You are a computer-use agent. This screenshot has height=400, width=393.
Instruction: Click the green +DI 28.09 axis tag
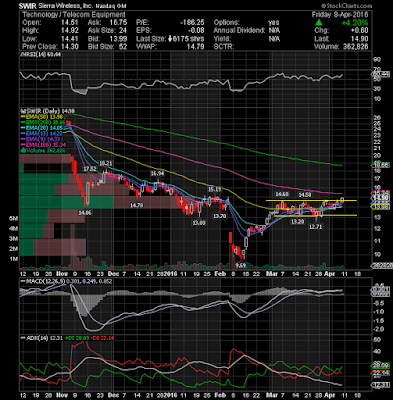pyautogui.click(x=380, y=365)
